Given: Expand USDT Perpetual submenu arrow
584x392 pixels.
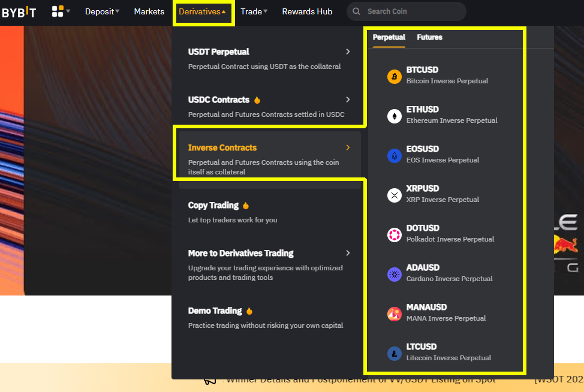Looking at the screenshot, I should pyautogui.click(x=348, y=52).
